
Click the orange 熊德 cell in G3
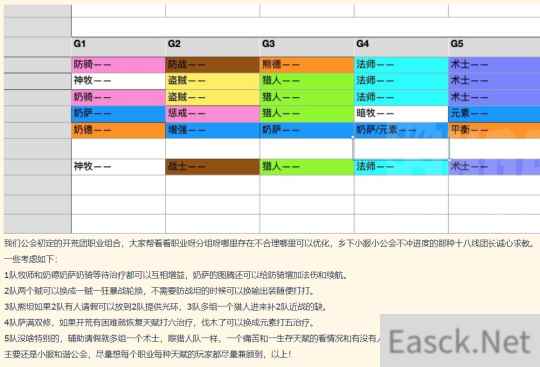pyautogui.click(x=307, y=65)
